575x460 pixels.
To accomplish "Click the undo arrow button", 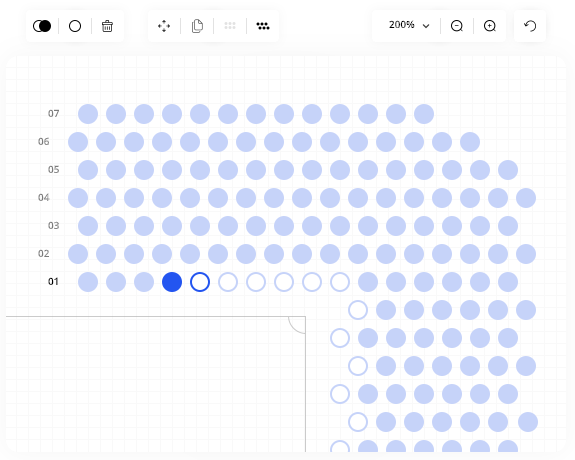I will pyautogui.click(x=530, y=26).
